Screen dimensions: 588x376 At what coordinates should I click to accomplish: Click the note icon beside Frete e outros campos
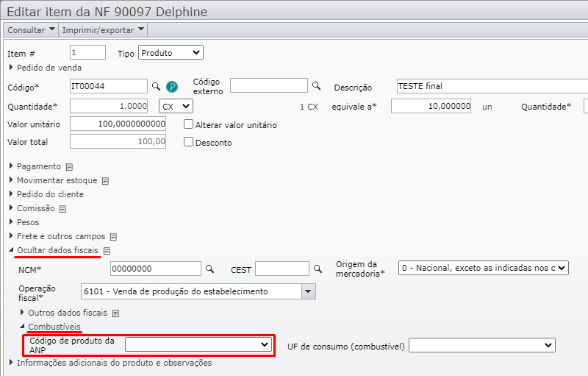113,237
